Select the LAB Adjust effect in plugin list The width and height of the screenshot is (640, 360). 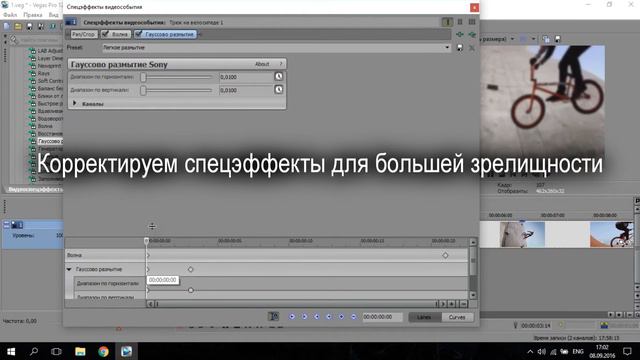click(50, 51)
